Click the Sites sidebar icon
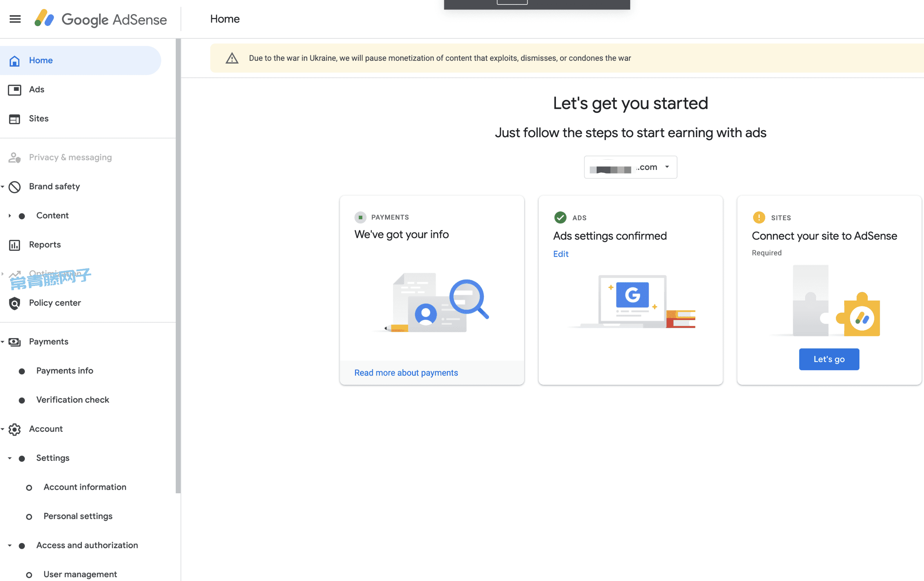This screenshot has height=581, width=924. pos(15,119)
